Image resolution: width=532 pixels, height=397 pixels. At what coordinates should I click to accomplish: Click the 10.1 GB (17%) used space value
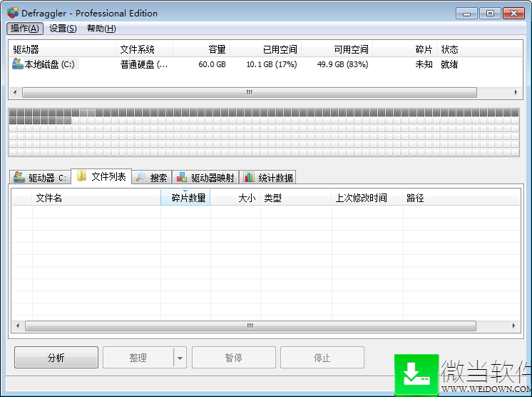coord(272,64)
